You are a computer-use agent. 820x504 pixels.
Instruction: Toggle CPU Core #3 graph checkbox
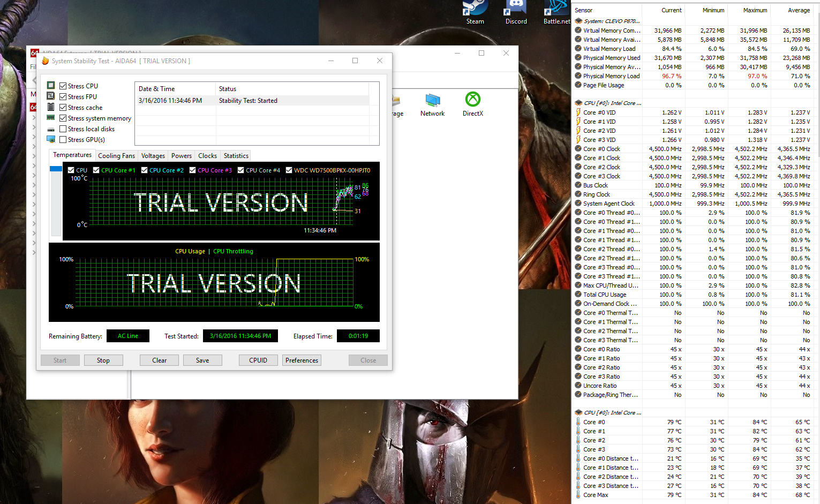[x=193, y=170]
